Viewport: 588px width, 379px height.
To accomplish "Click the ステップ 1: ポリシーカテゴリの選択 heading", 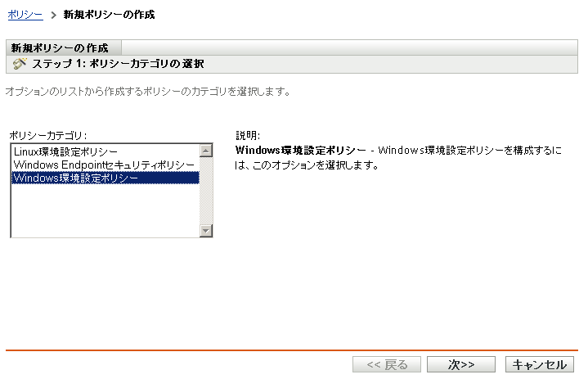I will (x=118, y=64).
